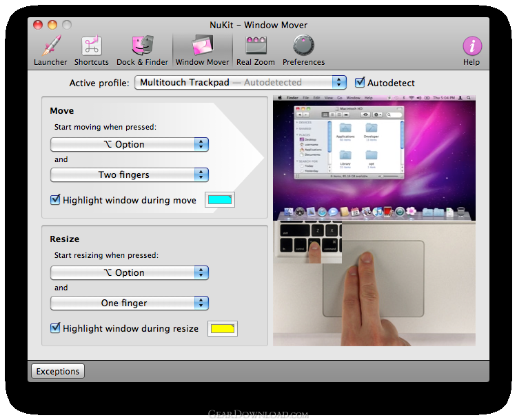Open the Resize modifier Option dropdown

point(130,273)
